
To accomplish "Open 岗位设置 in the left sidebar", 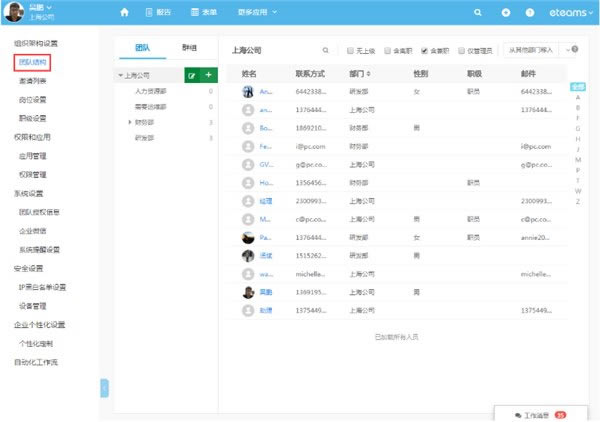I will [33, 99].
